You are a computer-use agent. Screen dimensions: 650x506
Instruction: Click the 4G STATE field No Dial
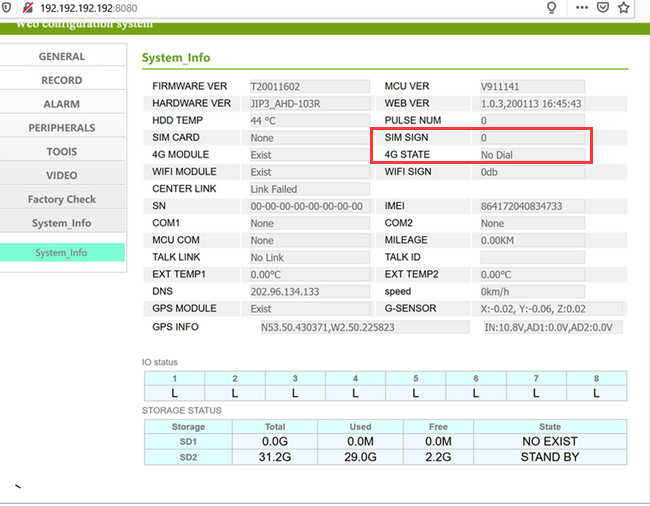(x=532, y=155)
